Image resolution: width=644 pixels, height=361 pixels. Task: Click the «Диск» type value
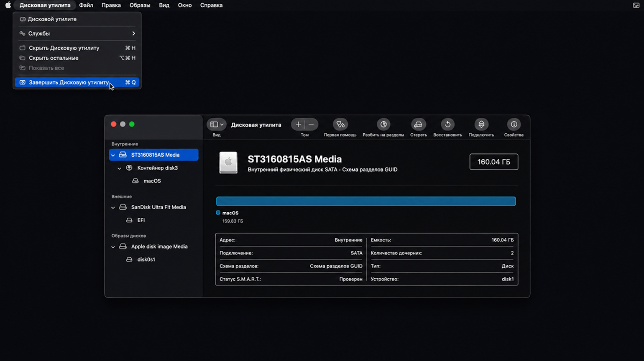pos(508,266)
